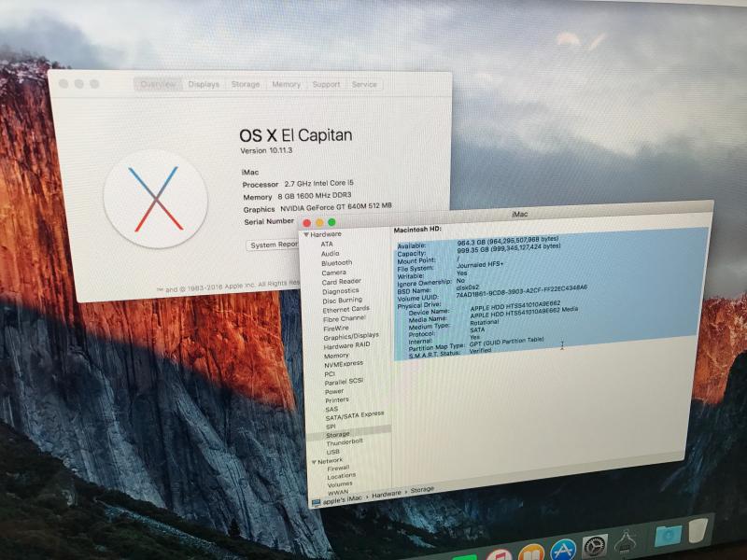Show Diagnostics in the sidebar
Viewport: 747px width, 560px height.
coord(340,291)
